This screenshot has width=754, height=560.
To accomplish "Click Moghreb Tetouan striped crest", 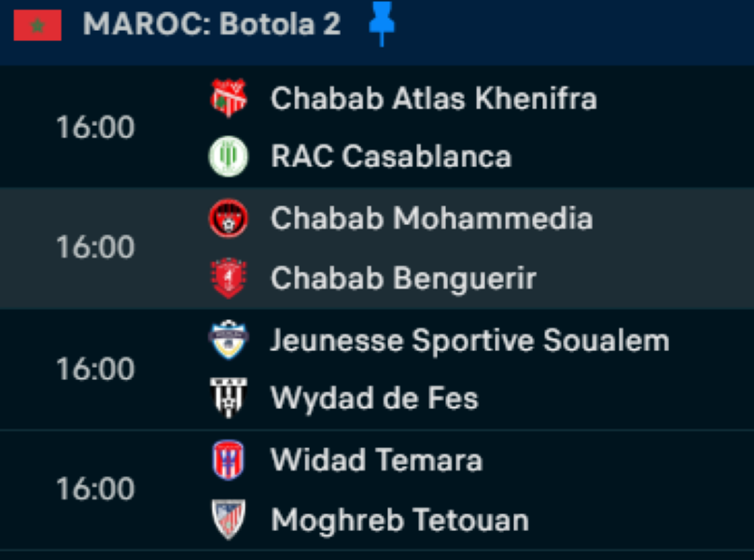I will click(x=228, y=520).
